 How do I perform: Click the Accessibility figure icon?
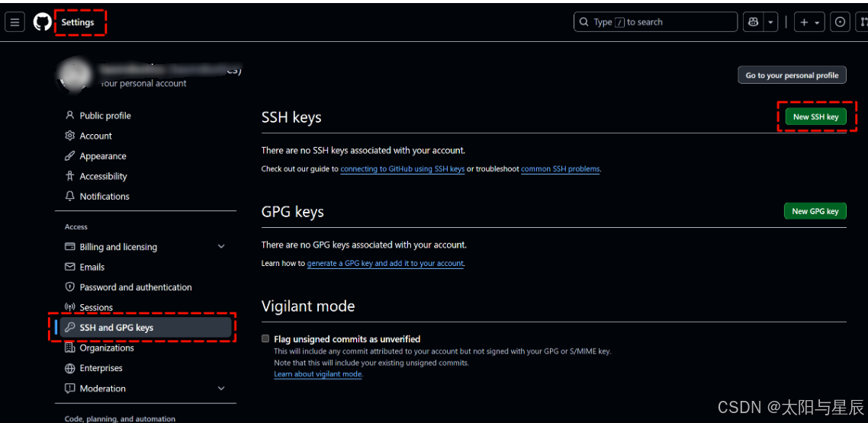point(69,176)
